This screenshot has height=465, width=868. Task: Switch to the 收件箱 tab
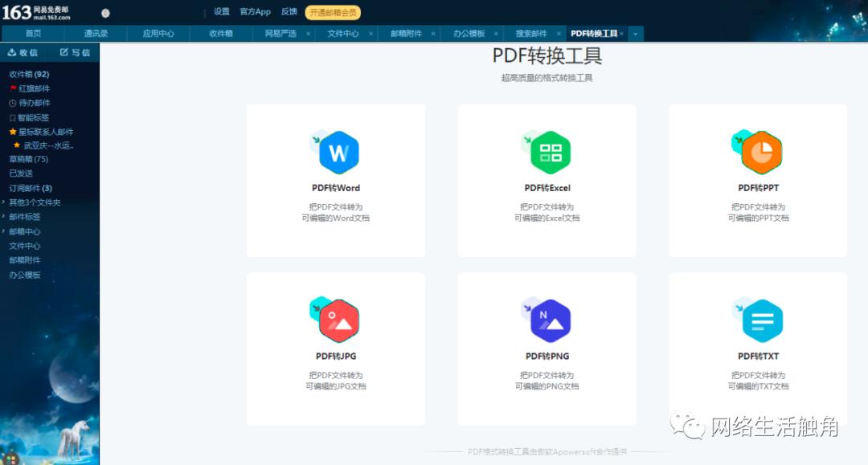pyautogui.click(x=221, y=34)
